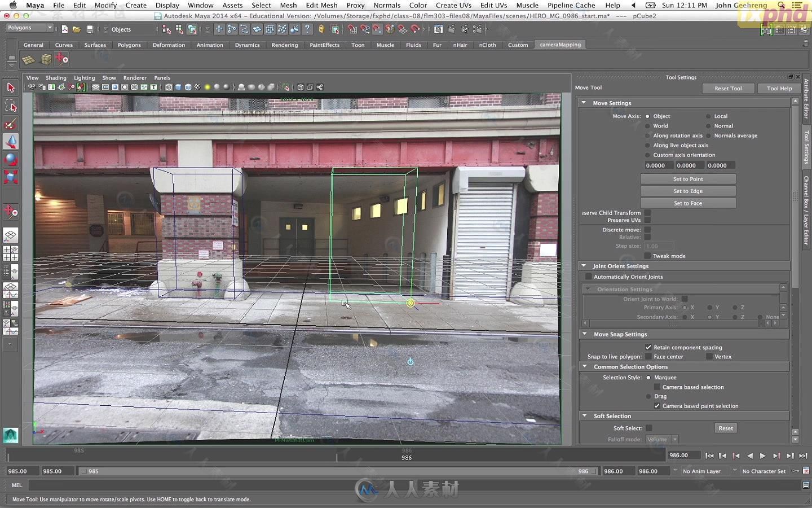This screenshot has width=812, height=508.
Task: Click the lock selection padlock icon
Action: pyautogui.click(x=321, y=29)
